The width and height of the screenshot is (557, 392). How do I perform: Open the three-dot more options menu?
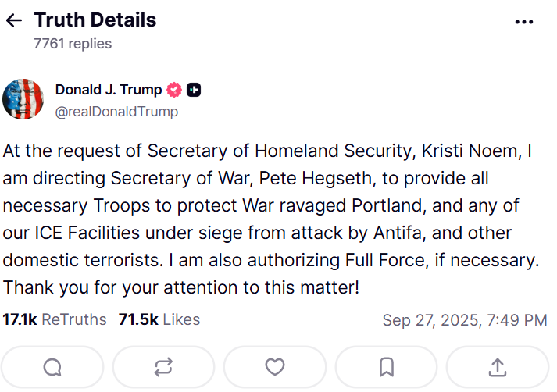click(x=523, y=22)
